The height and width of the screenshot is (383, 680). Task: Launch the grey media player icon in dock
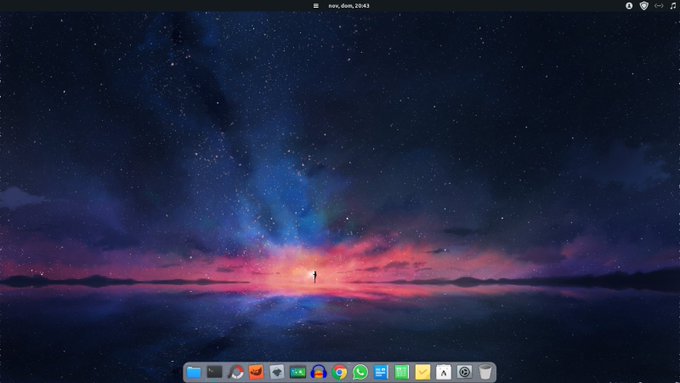(464, 372)
